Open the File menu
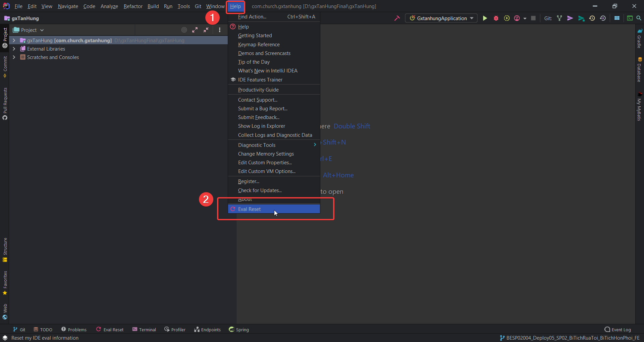The width and height of the screenshot is (644, 342). point(18,6)
